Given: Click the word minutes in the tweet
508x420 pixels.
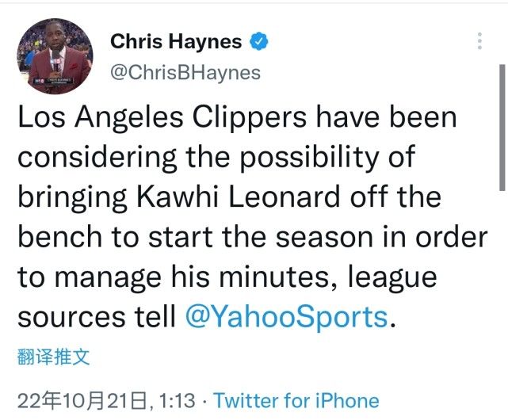Looking at the screenshot, I should 273,277.
